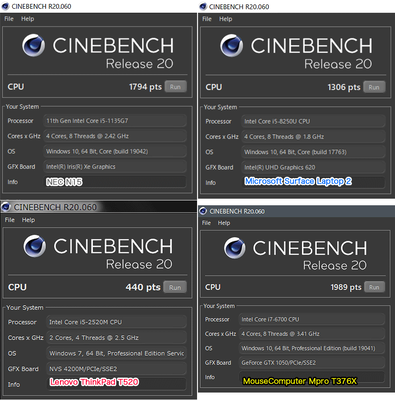Click 4 Cores, 8 Threads @ 1.8 GHz value

click(x=313, y=137)
